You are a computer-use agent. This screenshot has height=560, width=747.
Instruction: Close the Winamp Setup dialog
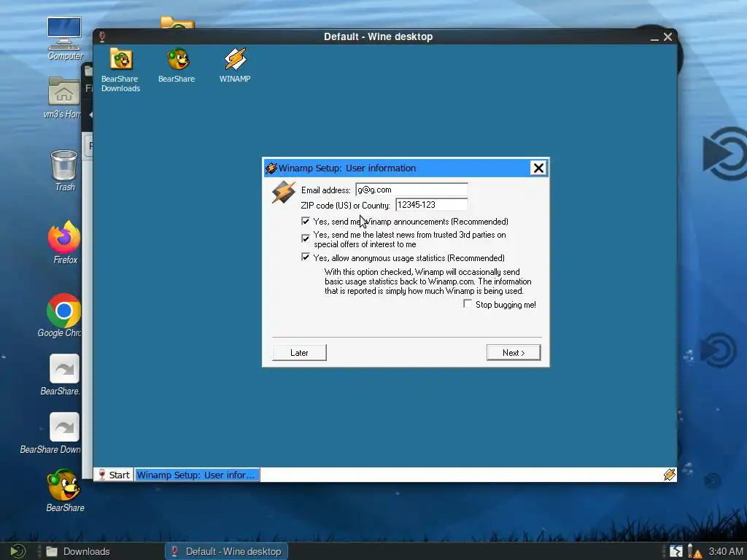coord(538,168)
